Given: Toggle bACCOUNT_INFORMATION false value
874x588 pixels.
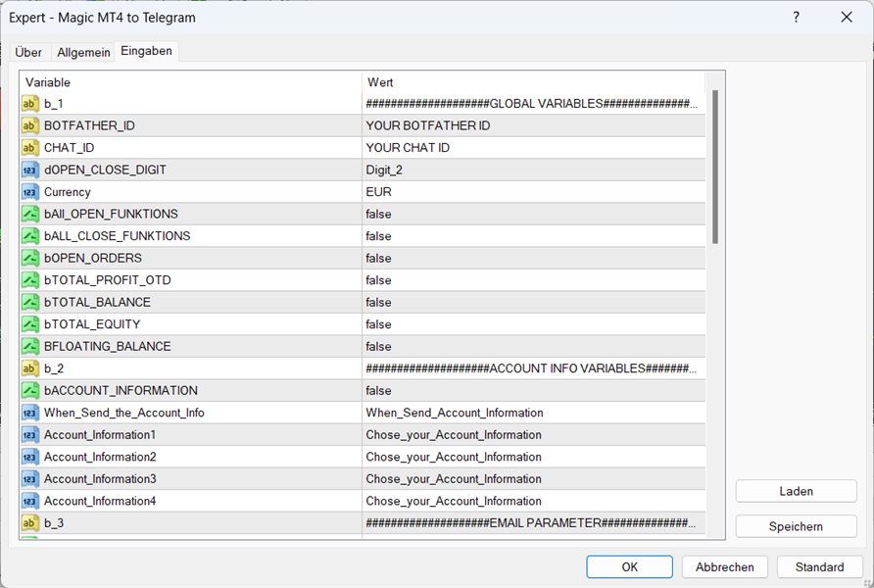Looking at the screenshot, I should pos(378,390).
